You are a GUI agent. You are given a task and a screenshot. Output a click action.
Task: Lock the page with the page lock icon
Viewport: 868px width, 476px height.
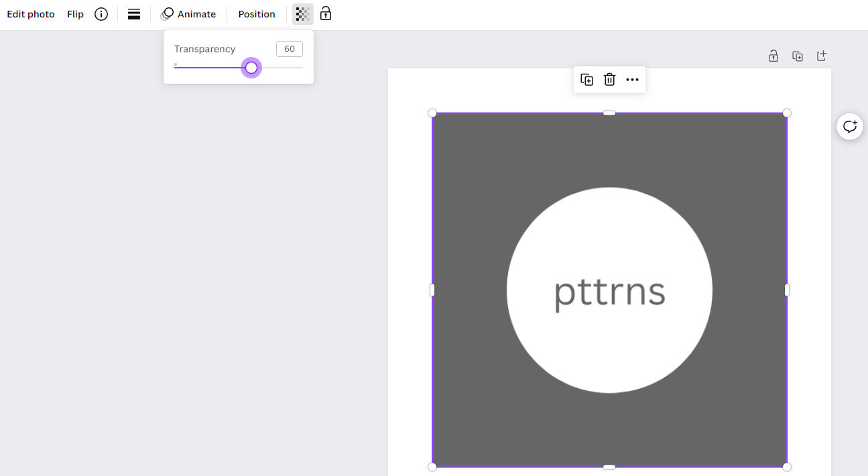(x=773, y=56)
